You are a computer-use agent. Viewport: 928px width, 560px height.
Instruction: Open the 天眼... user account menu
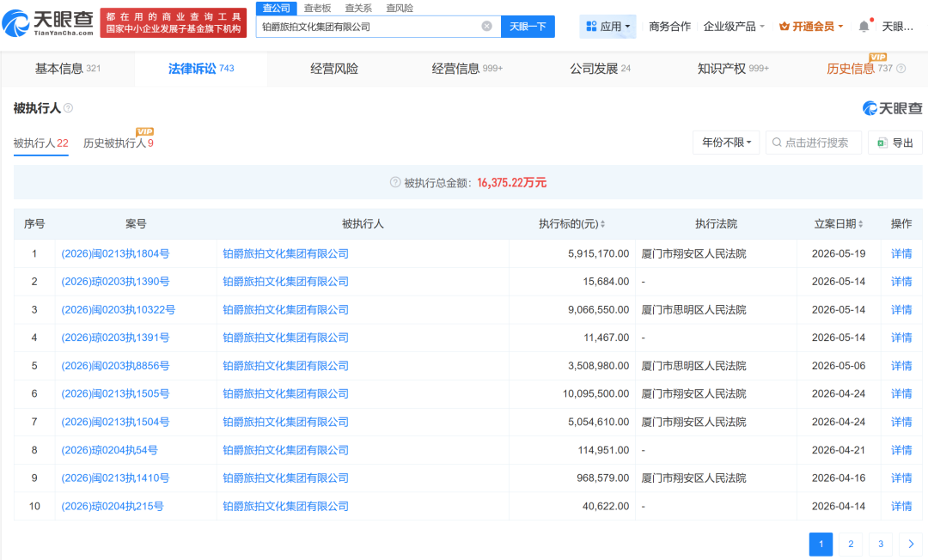pos(897,26)
